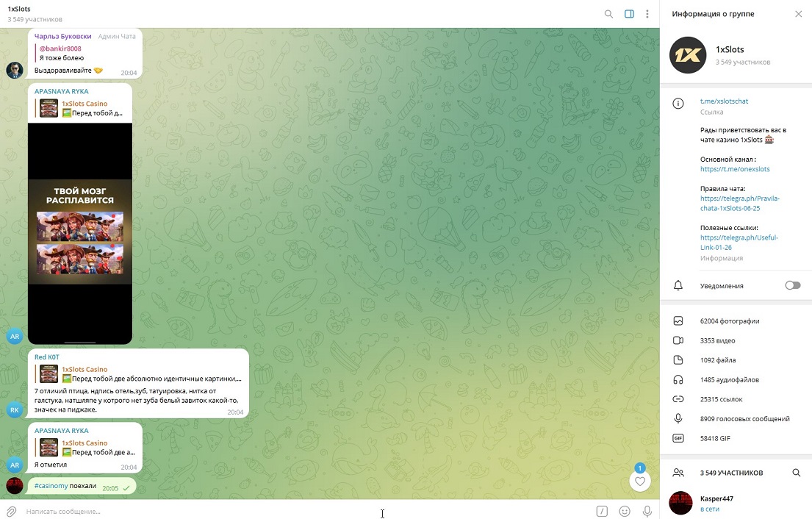Screen dimensions: 812x519
Task: Click the #casinomy hashtag
Action: pyautogui.click(x=51, y=486)
